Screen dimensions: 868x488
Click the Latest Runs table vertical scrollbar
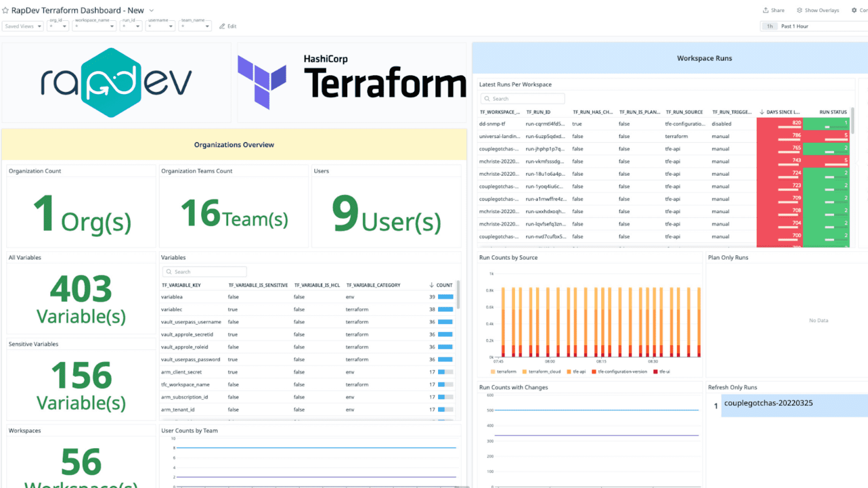pyautogui.click(x=853, y=121)
